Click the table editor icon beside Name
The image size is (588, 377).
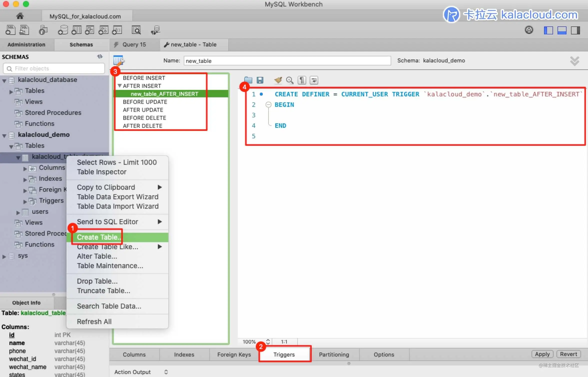tap(119, 60)
